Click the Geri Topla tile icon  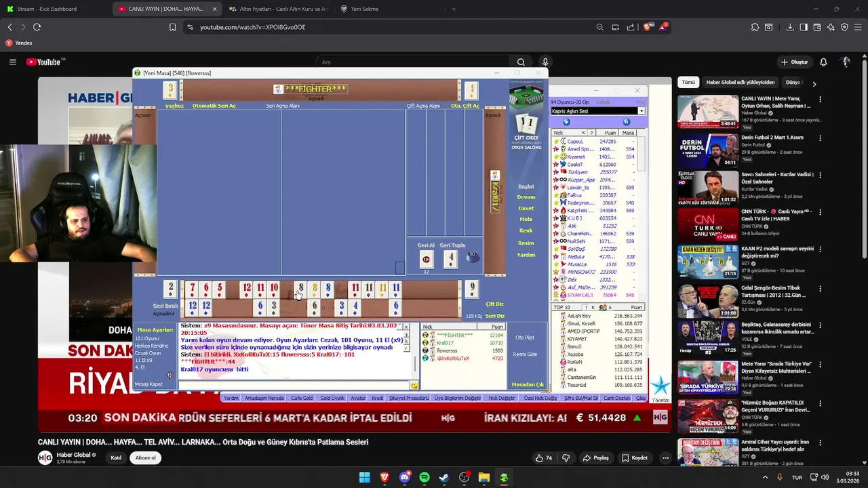pyautogui.click(x=451, y=259)
